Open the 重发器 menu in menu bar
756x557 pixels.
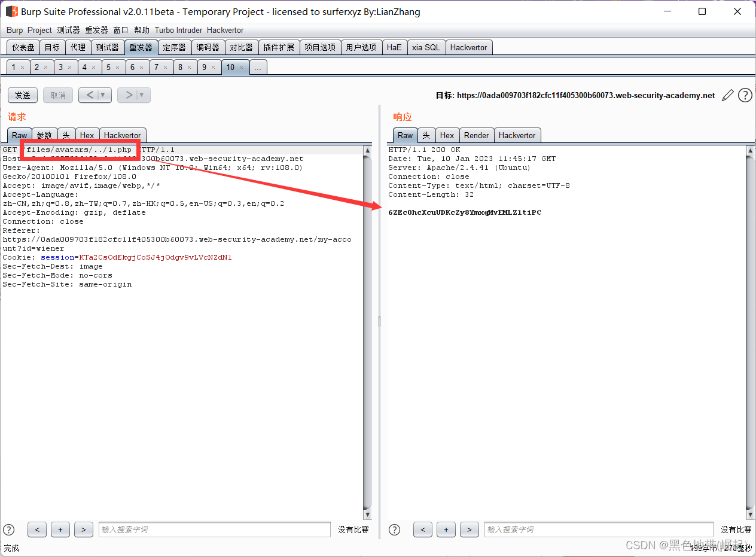96,30
